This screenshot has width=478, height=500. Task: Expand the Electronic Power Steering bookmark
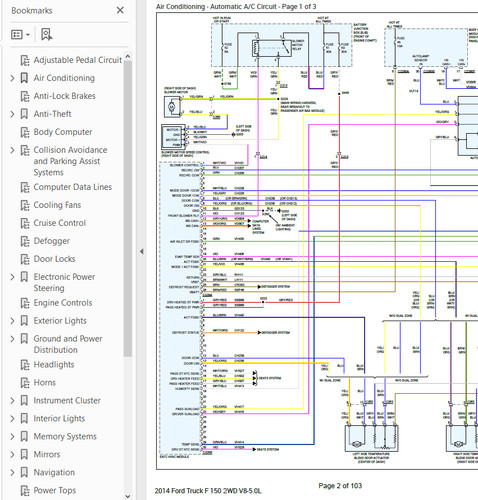click(x=12, y=277)
